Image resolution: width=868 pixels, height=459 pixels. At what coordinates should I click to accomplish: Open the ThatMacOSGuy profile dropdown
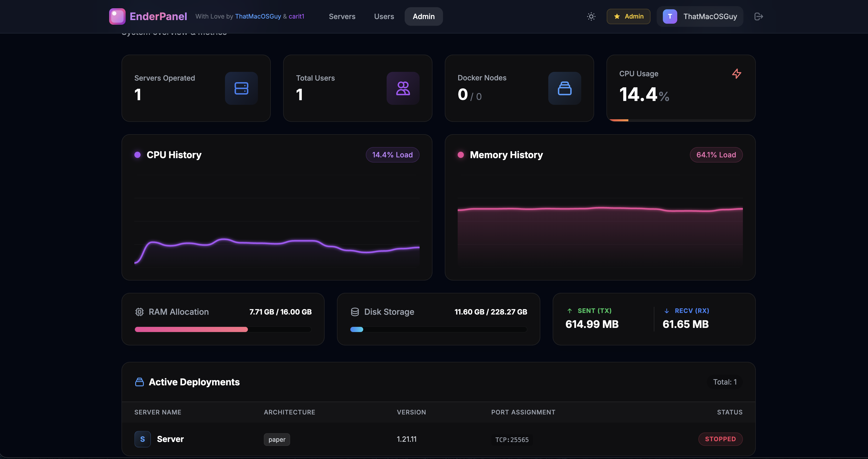(699, 16)
